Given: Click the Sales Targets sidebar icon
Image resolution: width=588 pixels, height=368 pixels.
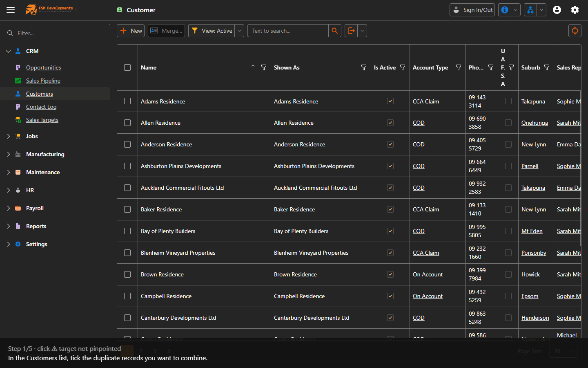Looking at the screenshot, I should pyautogui.click(x=18, y=120).
